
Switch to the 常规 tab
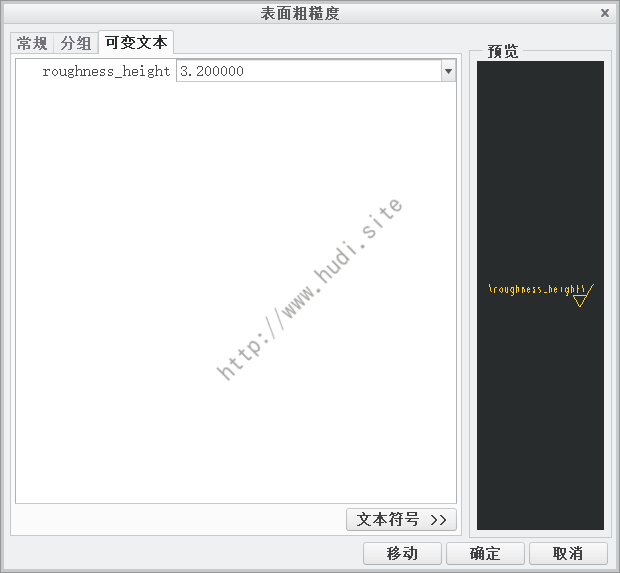point(32,43)
